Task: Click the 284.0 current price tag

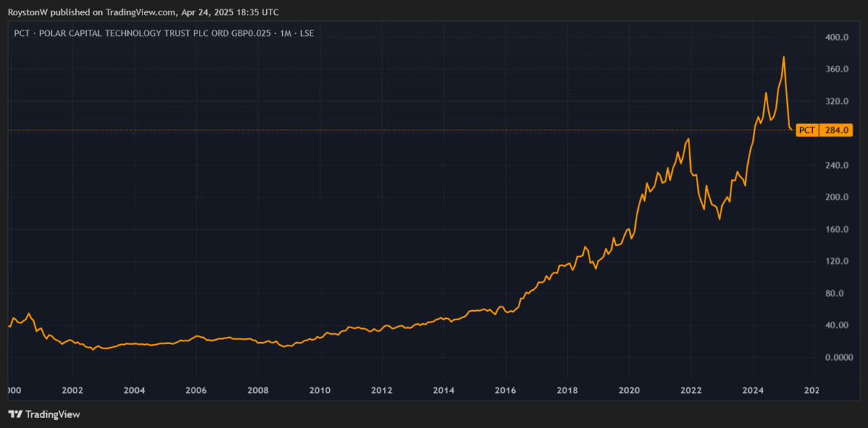Action: pyautogui.click(x=836, y=131)
